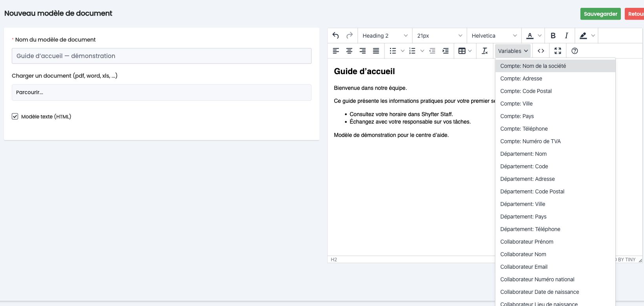The image size is (644, 306).
Task: Undo the last edit in the editor
Action: [x=336, y=36]
